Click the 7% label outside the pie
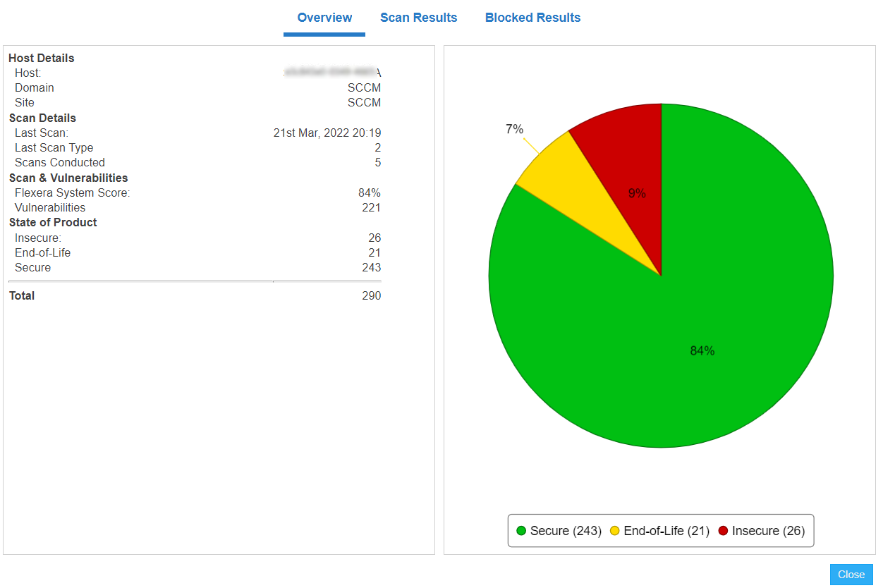Screen dimensions: 883x588 [x=514, y=129]
